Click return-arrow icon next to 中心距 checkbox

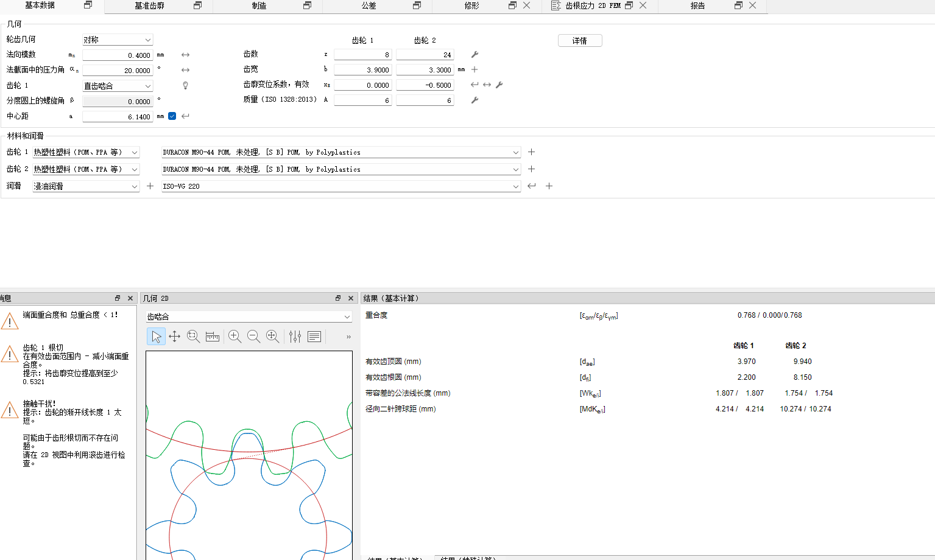point(185,116)
